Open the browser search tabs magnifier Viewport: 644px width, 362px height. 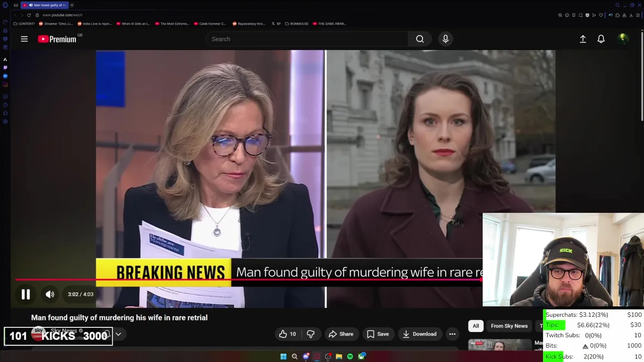[x=617, y=5]
